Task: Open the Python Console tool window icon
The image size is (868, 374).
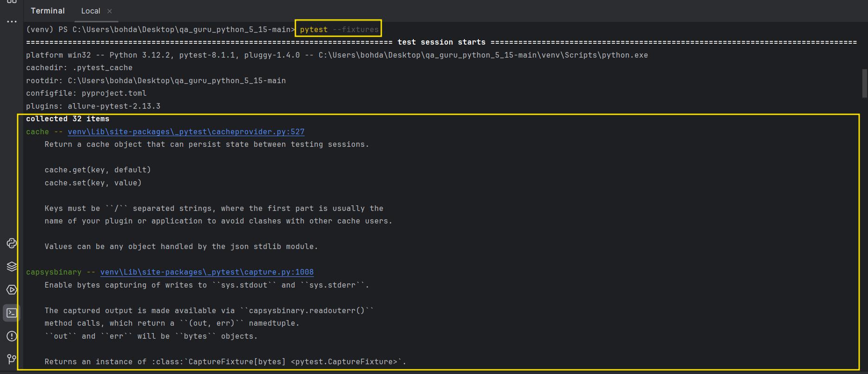Action: (12, 243)
